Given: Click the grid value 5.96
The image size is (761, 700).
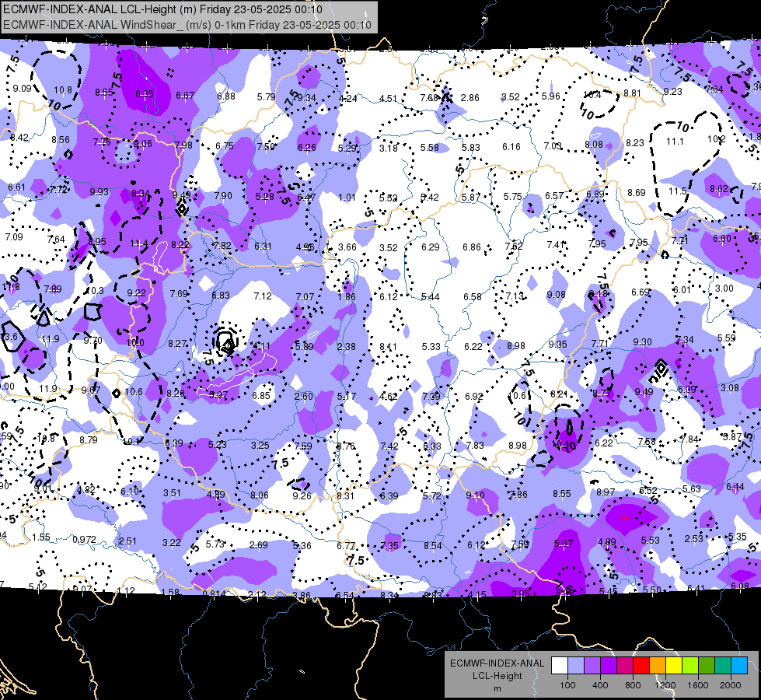Looking at the screenshot, I should coord(551,96).
